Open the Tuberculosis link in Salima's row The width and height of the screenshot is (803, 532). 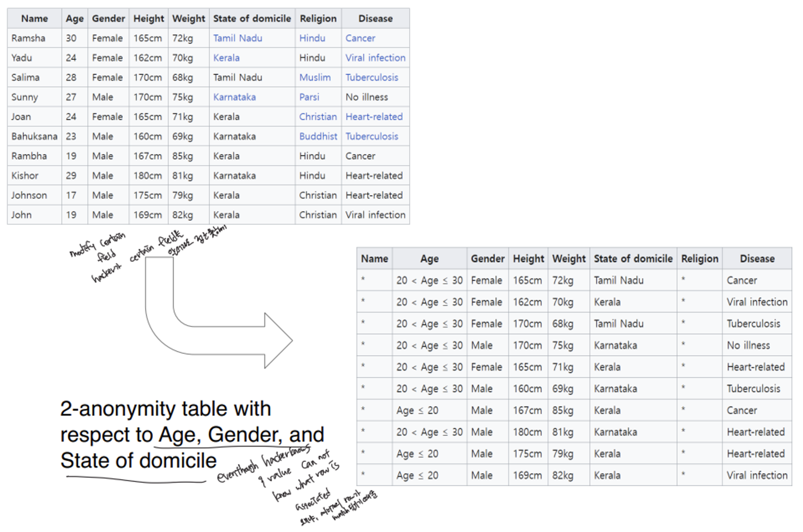tap(372, 77)
